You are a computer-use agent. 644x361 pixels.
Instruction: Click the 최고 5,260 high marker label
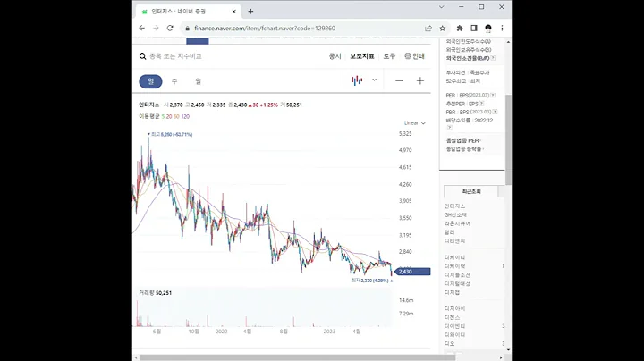click(x=170, y=134)
